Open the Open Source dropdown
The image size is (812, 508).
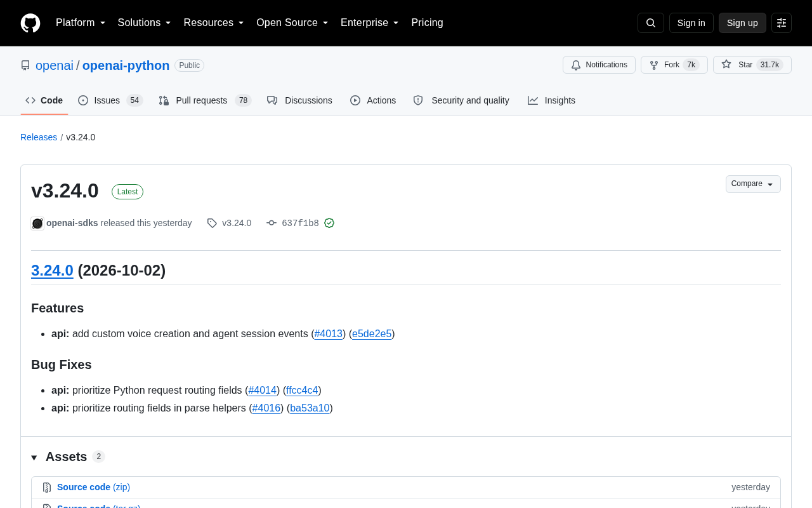(292, 23)
